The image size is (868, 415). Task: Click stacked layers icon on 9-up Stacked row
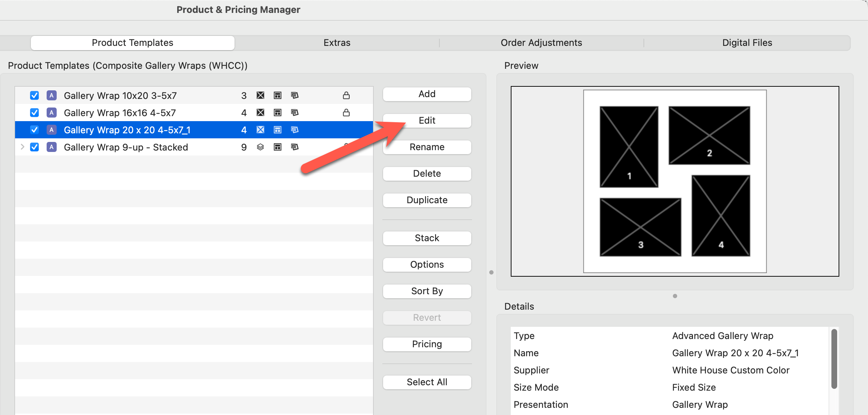pyautogui.click(x=260, y=147)
